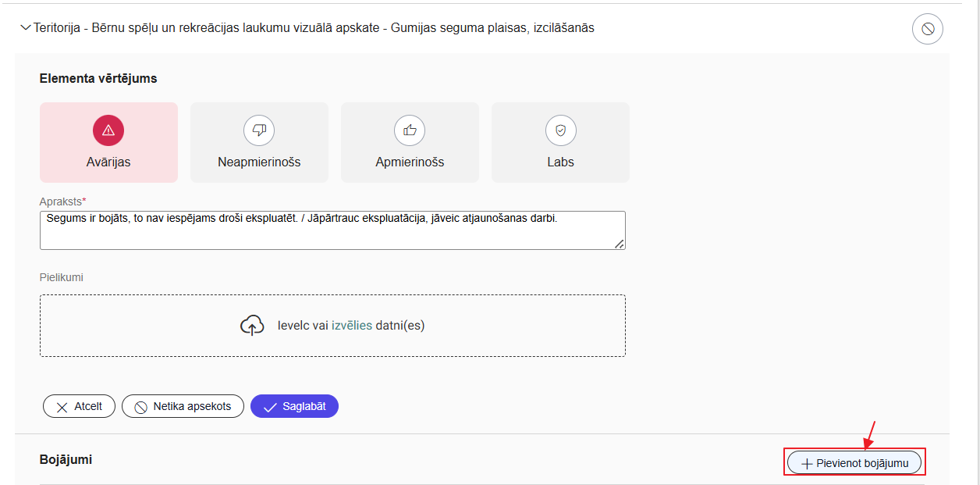Click the shield checkmark icon above Labs
Image resolution: width=980 pixels, height=485 pixels.
click(560, 130)
